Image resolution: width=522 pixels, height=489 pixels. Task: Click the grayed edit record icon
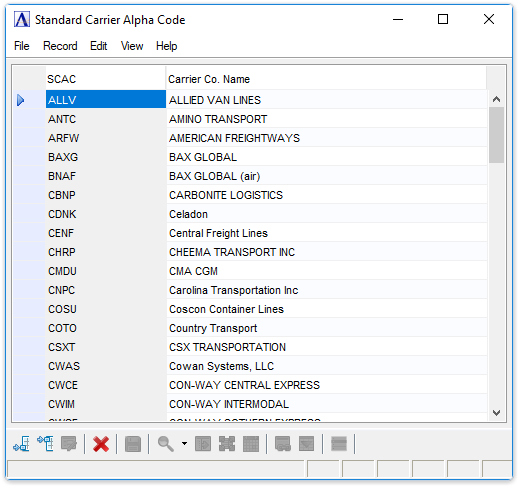pos(69,444)
